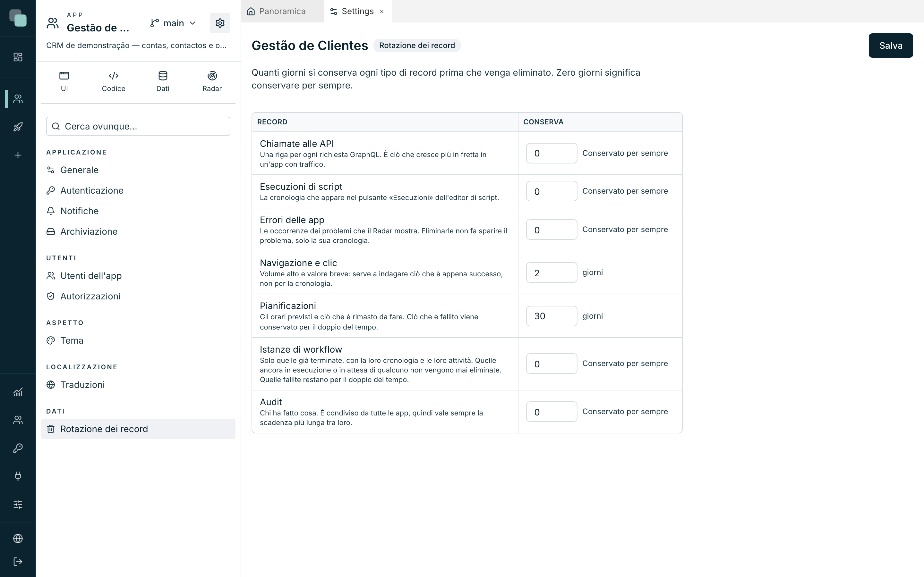Click the rocket deploy icon in sidebar
The height and width of the screenshot is (577, 924).
(x=18, y=127)
